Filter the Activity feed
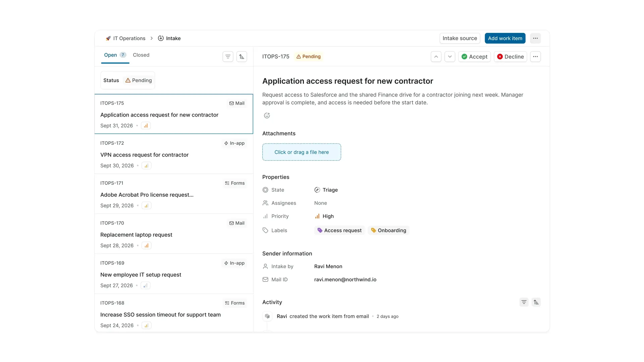The width and height of the screenshot is (644, 362). 524,302
